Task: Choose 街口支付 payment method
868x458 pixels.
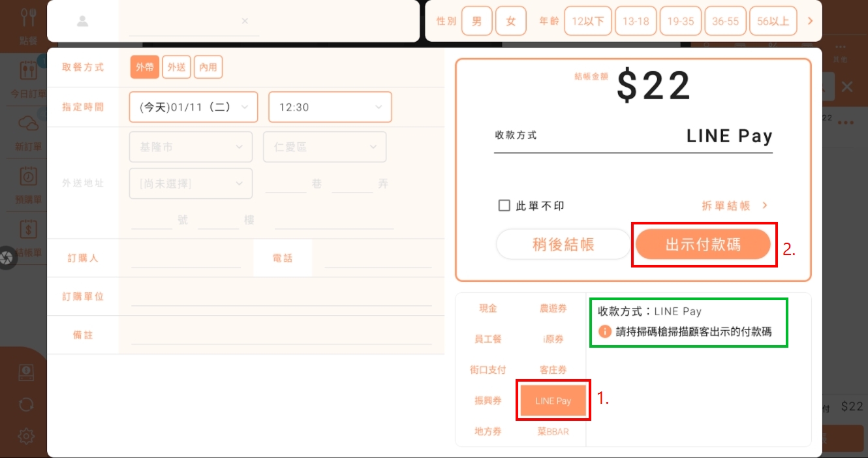Action: pos(488,370)
